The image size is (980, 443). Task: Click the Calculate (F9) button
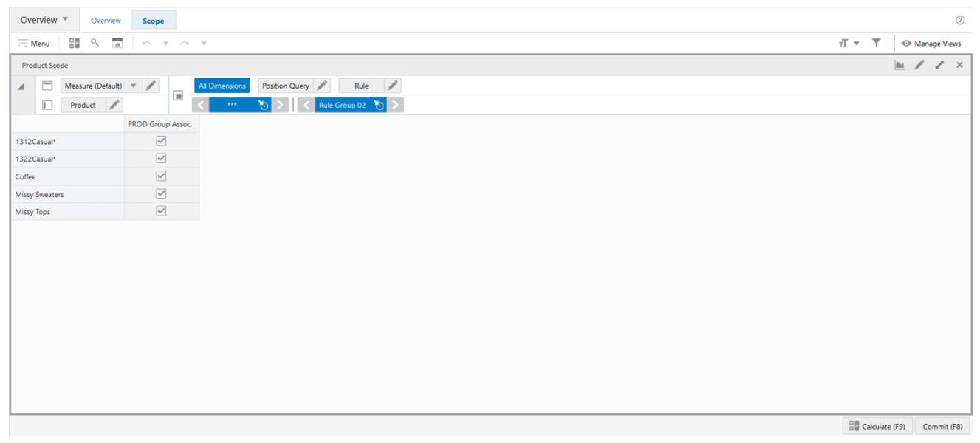(879, 426)
